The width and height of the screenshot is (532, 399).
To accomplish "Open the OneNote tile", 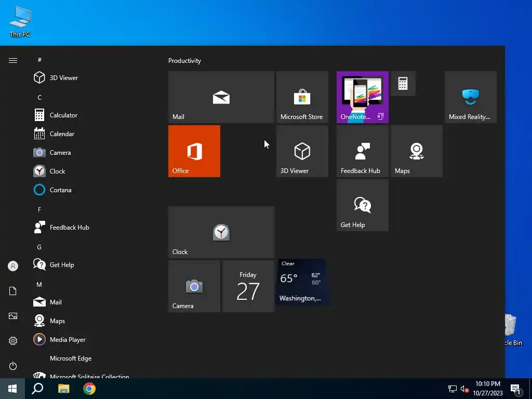I will 362,97.
